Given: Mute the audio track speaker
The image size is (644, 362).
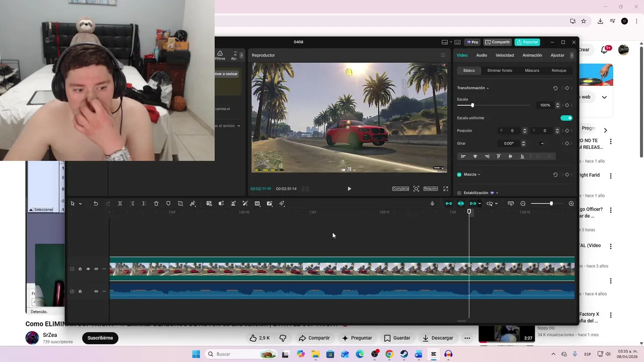Looking at the screenshot, I should point(96,291).
